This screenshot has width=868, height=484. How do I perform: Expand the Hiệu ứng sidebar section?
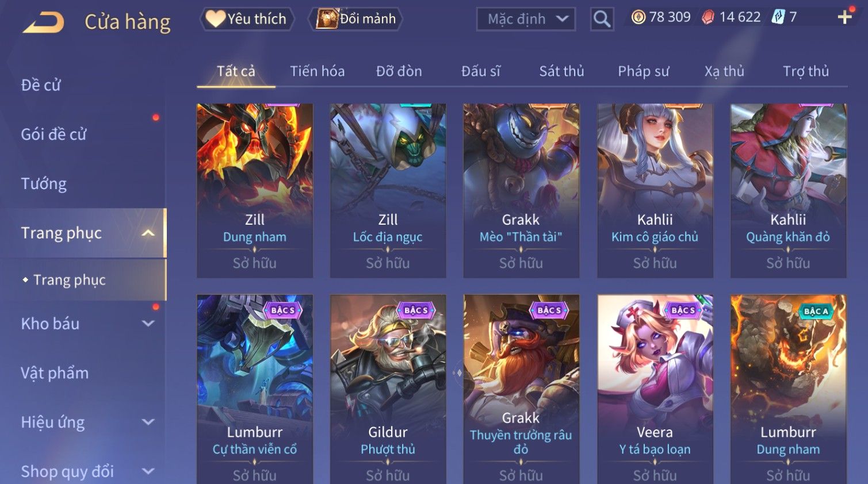tap(148, 422)
